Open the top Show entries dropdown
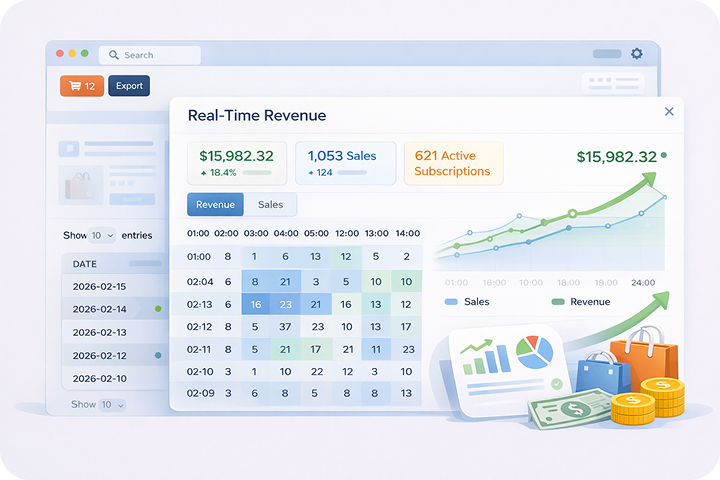 pyautogui.click(x=103, y=235)
